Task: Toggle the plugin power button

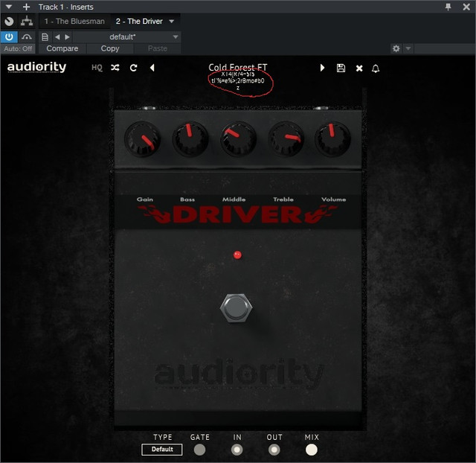Action: [9, 37]
